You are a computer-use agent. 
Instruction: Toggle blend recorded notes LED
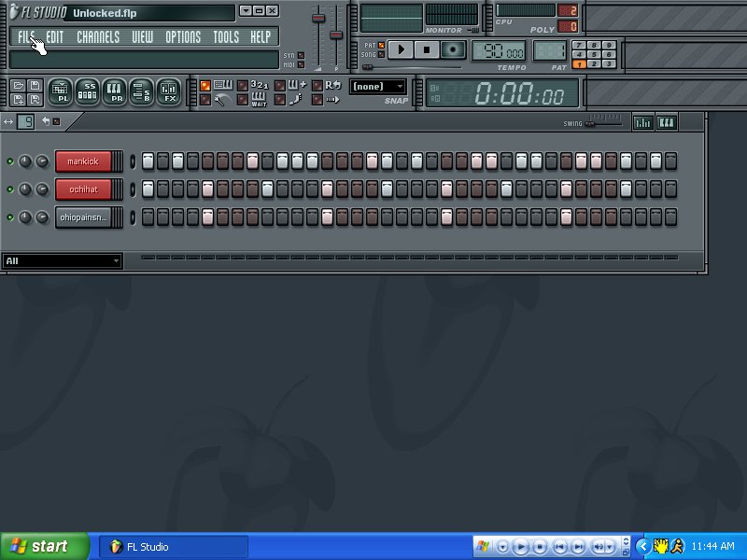(280, 86)
